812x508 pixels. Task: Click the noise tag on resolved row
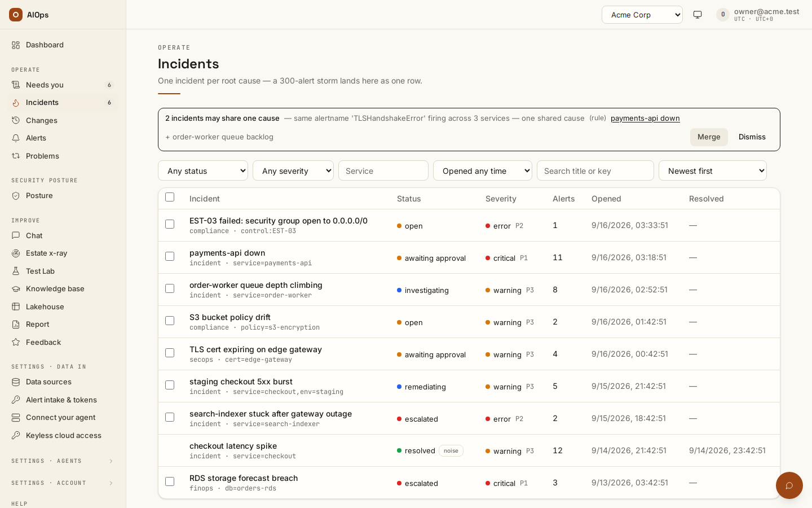pyautogui.click(x=451, y=450)
